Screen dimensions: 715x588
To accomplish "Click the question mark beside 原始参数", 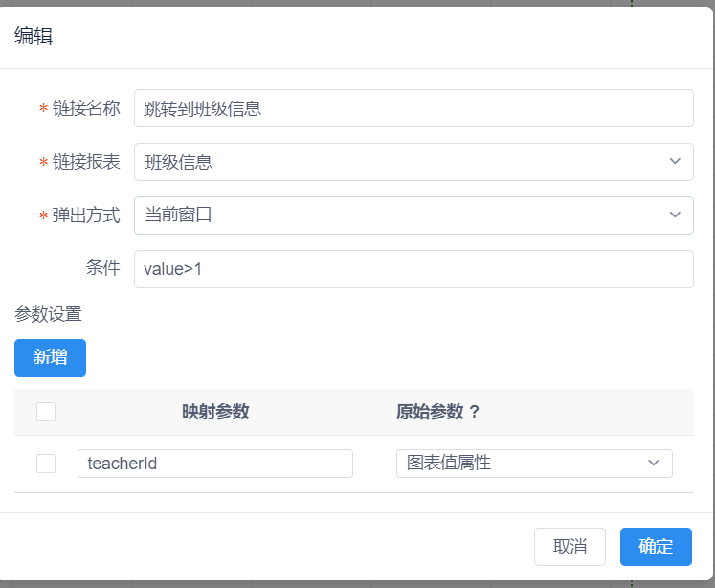I will [474, 412].
